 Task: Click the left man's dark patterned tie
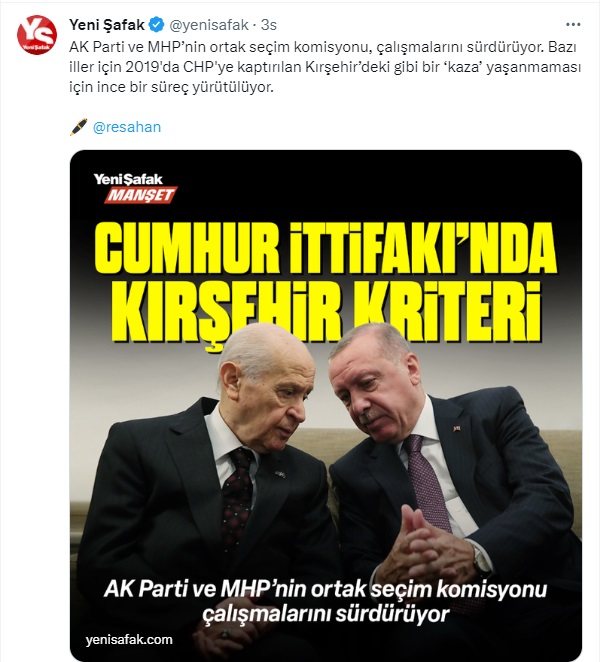coord(237,494)
